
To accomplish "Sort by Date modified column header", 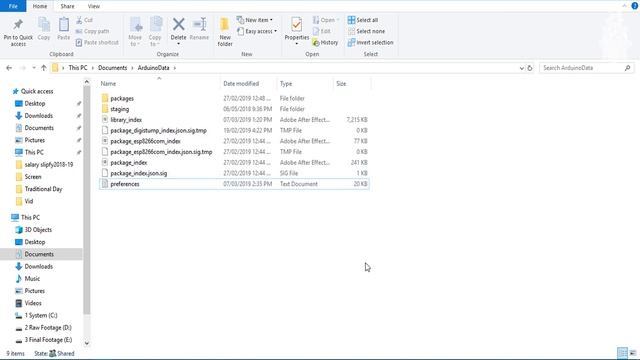I will (241, 83).
